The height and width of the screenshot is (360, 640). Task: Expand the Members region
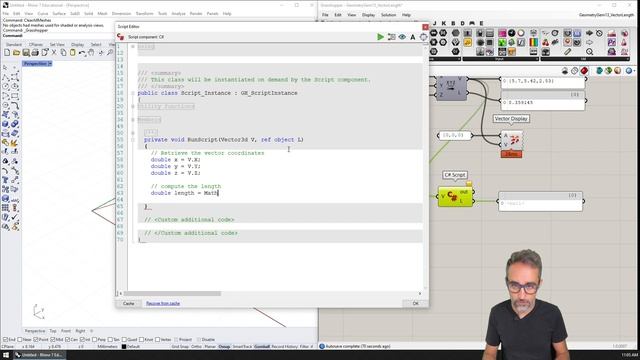133,120
